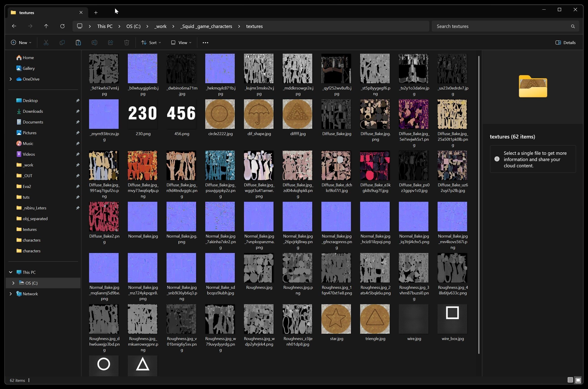This screenshot has width=588, height=389.
Task: Click the Refresh icon next to address bar
Action: 62,26
